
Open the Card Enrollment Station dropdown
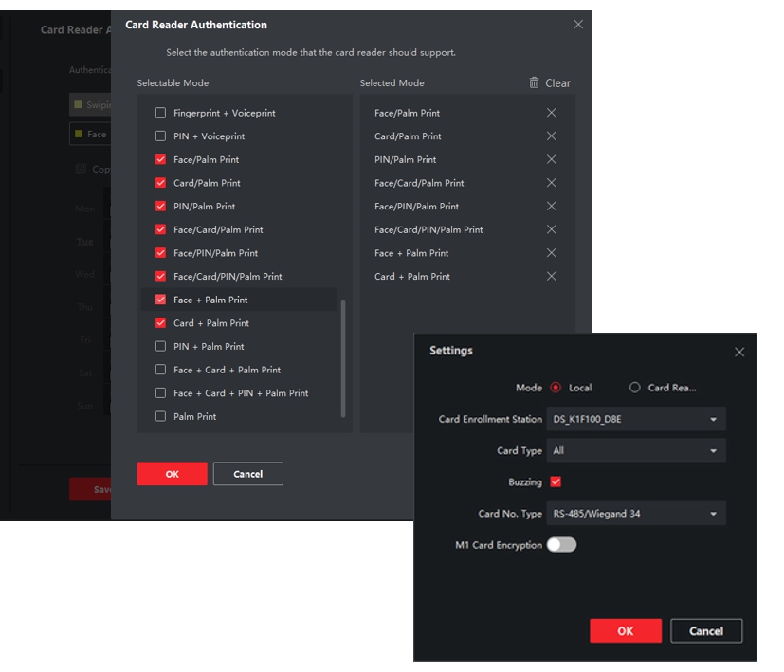pos(636,420)
